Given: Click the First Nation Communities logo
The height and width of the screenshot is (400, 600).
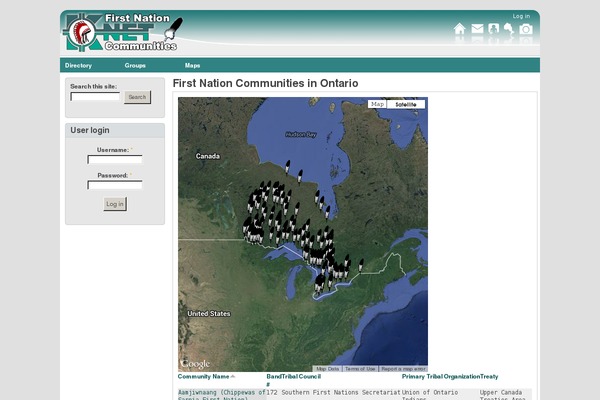Looking at the screenshot, I should 122,33.
